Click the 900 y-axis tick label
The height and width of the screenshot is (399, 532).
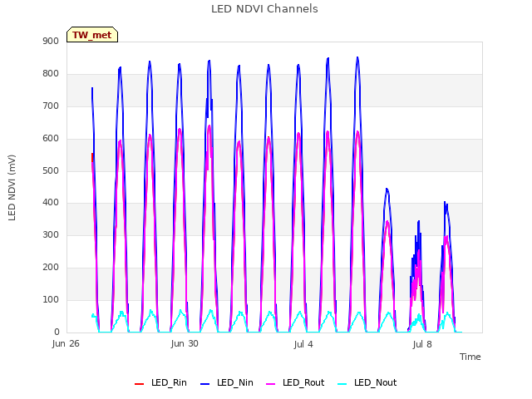pyautogui.click(x=51, y=42)
